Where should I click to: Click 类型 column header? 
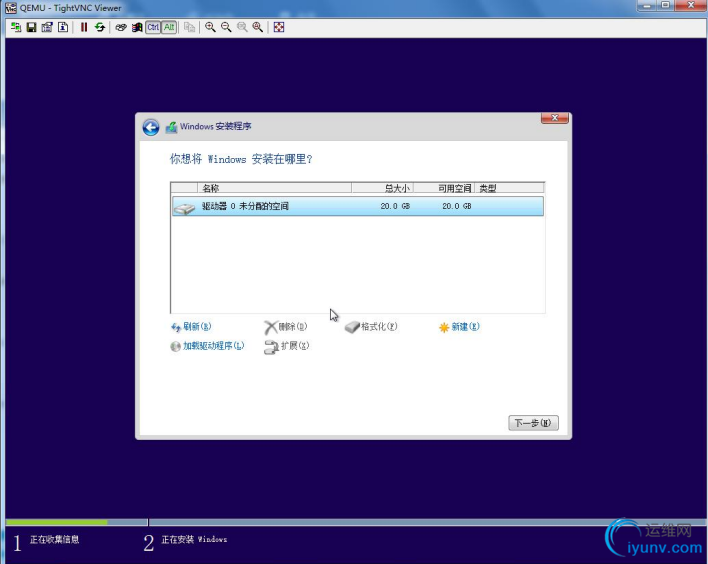point(509,188)
